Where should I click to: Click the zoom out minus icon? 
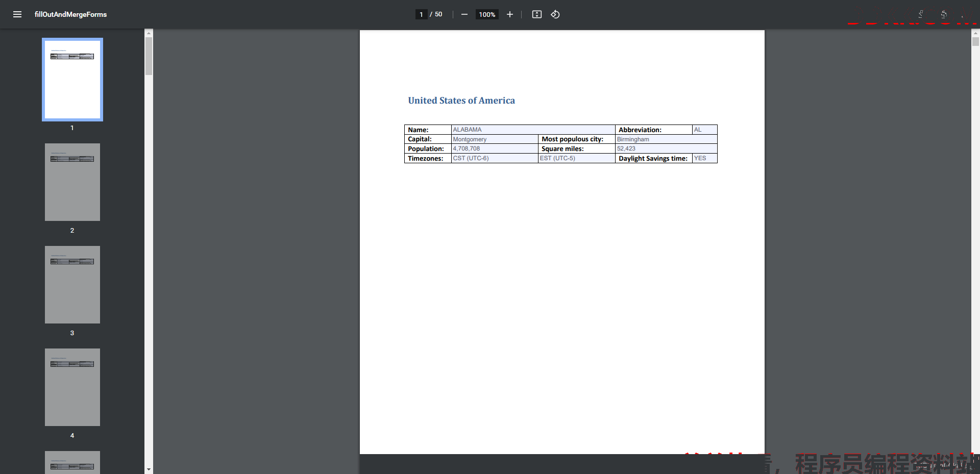click(464, 14)
